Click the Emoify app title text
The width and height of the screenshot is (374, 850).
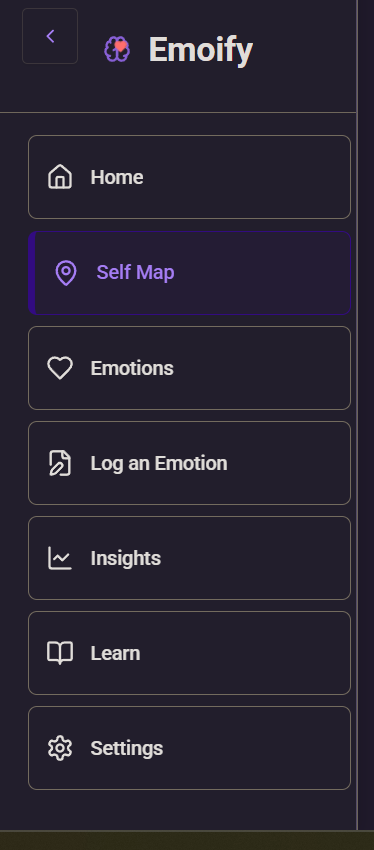tap(201, 50)
